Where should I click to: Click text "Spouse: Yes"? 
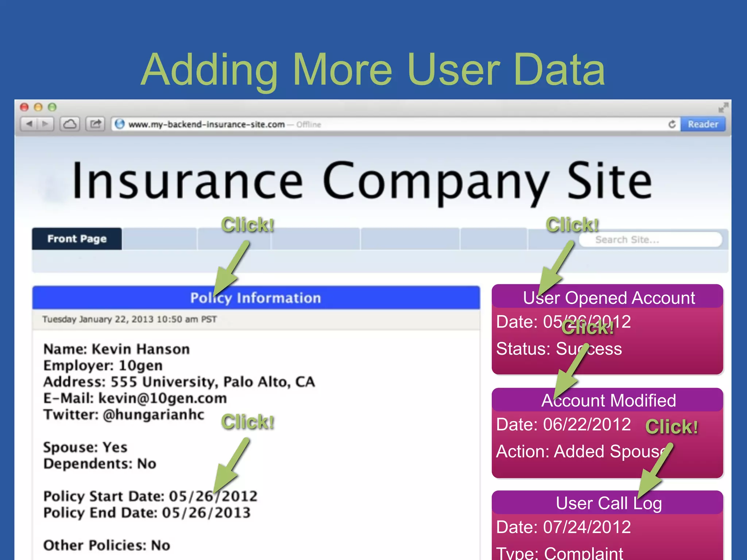[x=85, y=447]
